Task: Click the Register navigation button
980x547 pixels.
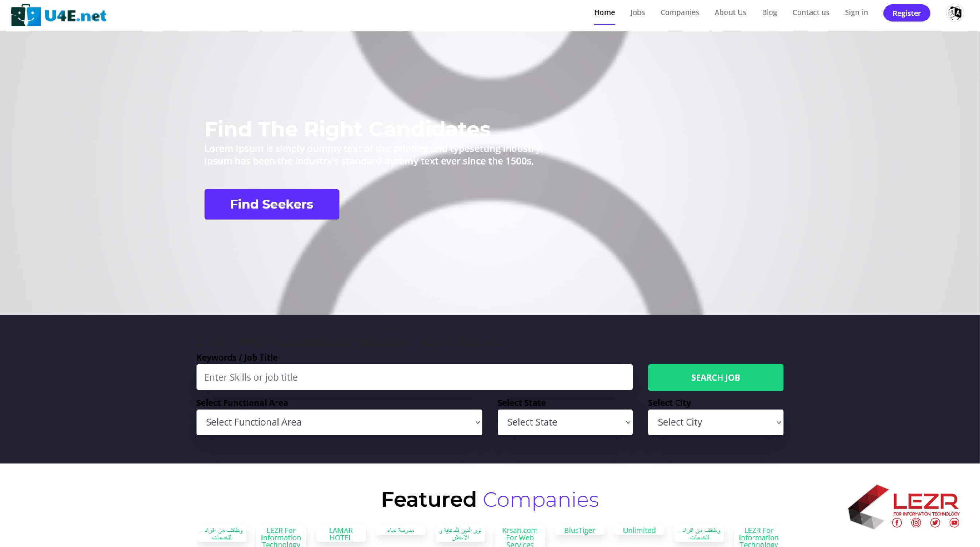Action: point(907,13)
